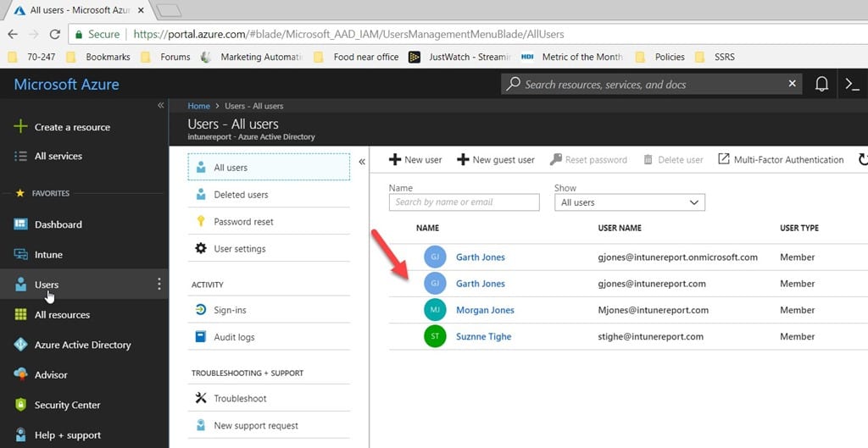Open Garth Jones gjones@intunereport.com user
Image resolution: width=868 pixels, height=448 pixels.
tap(480, 284)
